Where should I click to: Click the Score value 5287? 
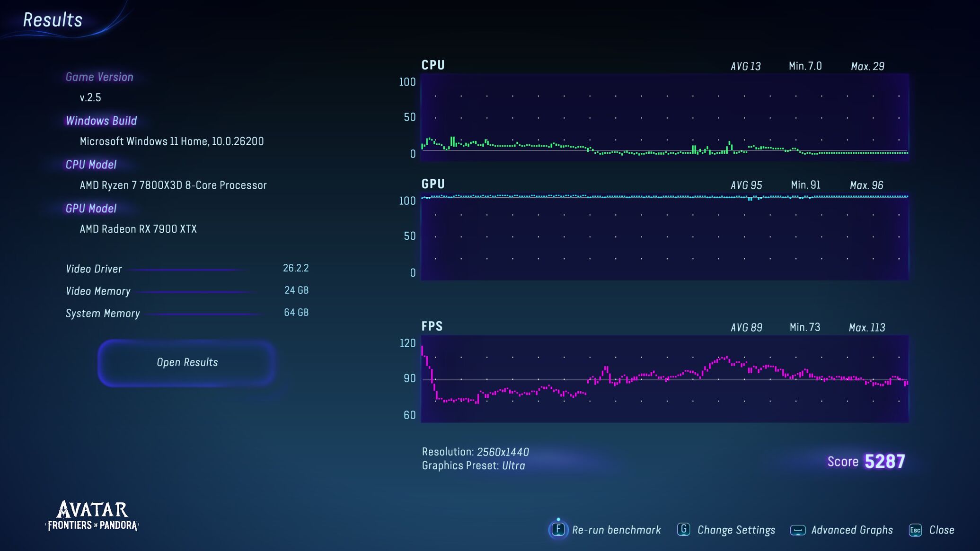pos(884,461)
